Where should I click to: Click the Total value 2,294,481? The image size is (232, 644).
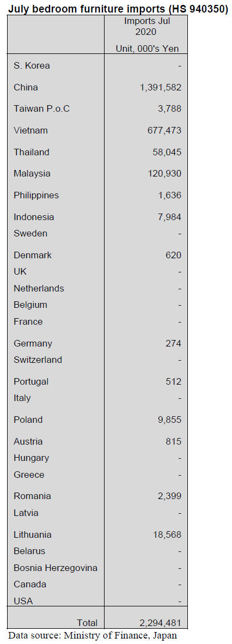tap(160, 623)
